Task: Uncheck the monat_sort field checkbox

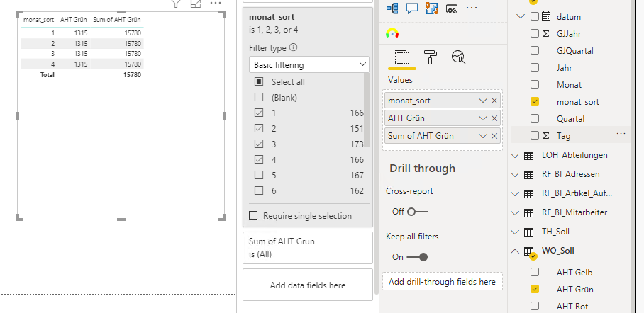Action: [535, 101]
